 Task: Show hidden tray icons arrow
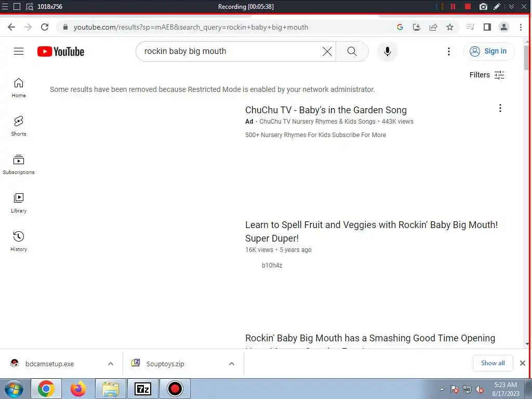point(442,389)
